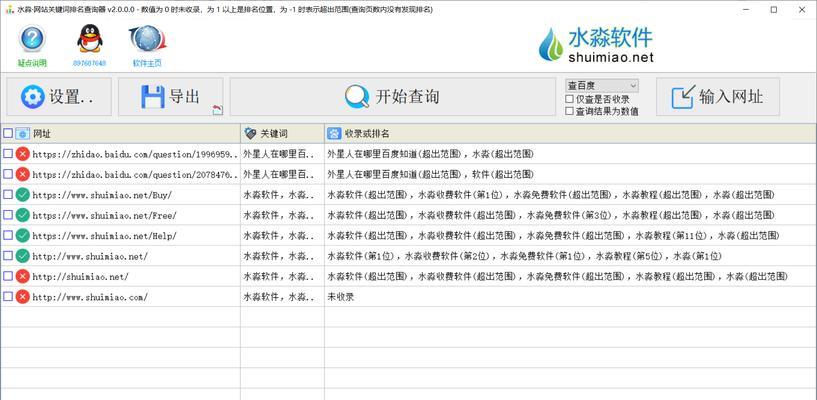Click result row containing 水淼免费软件(第3位)

point(551,215)
